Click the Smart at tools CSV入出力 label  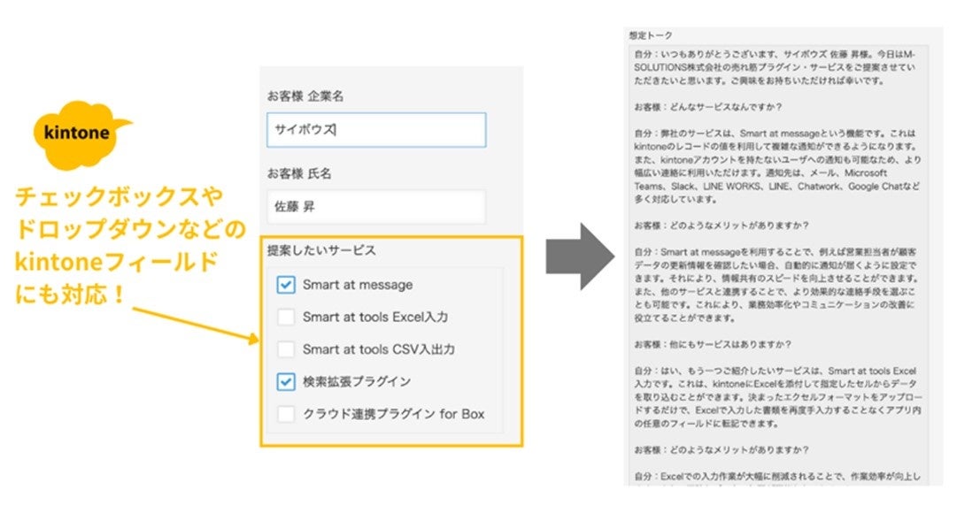pos(379,349)
